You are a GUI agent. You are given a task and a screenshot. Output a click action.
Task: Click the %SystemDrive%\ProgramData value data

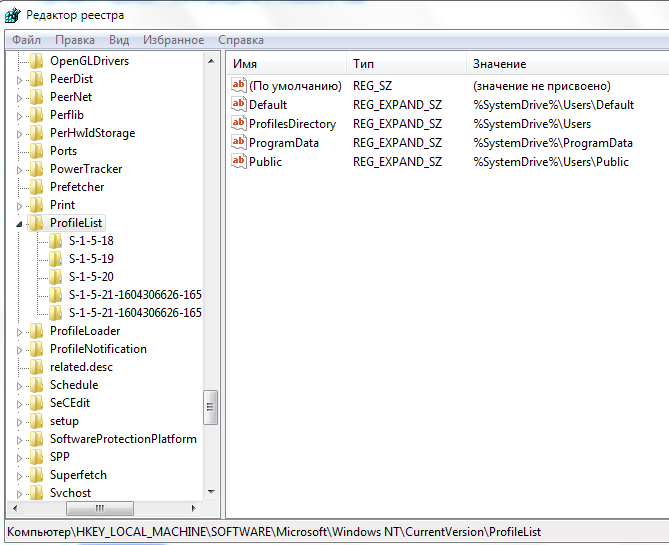553,143
